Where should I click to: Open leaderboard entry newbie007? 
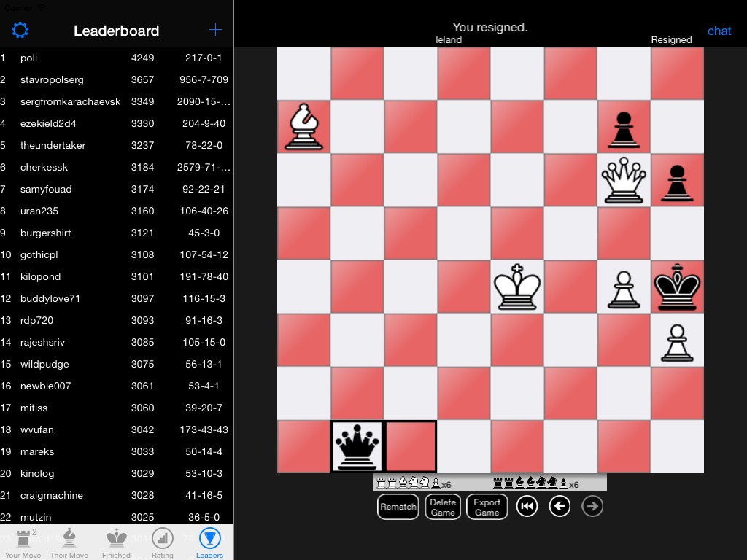117,386
